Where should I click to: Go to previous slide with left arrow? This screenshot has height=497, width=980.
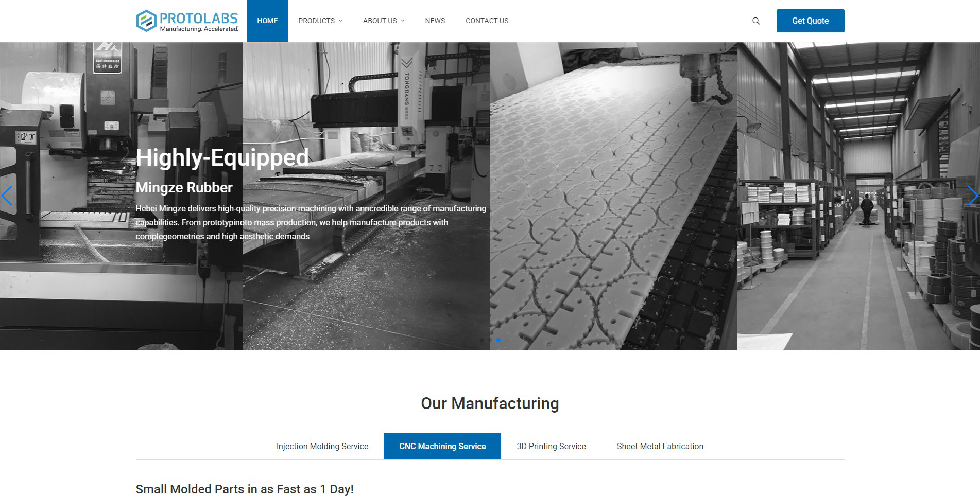tap(7, 196)
